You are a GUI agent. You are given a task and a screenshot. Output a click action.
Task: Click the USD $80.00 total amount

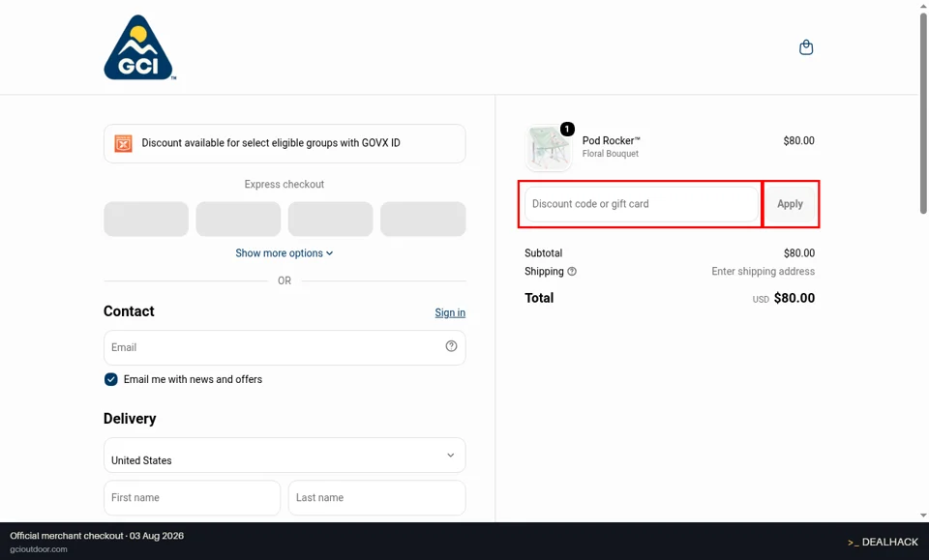tap(784, 298)
